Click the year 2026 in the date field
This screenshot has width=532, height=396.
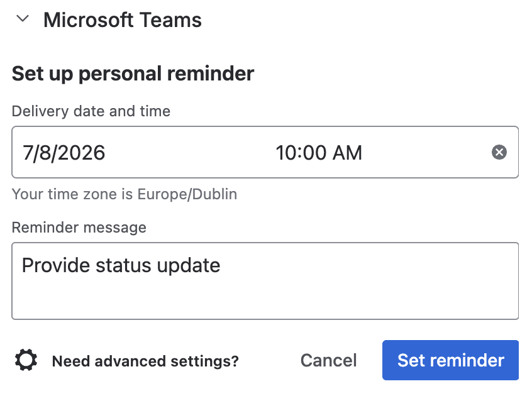[x=81, y=153]
